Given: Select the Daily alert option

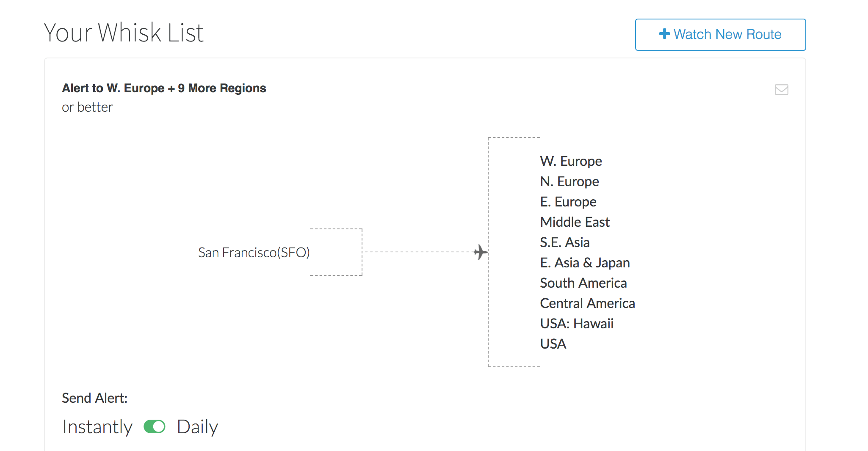Looking at the screenshot, I should [x=197, y=426].
